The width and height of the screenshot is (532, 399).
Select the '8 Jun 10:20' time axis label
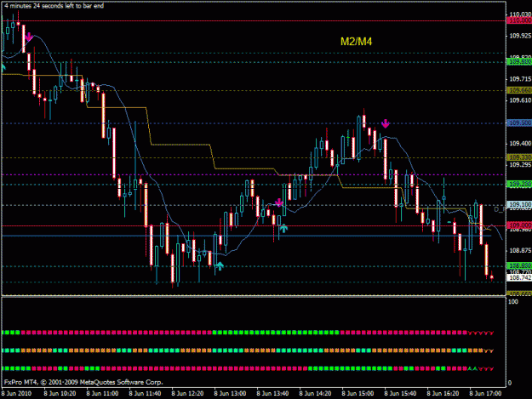[60, 394]
